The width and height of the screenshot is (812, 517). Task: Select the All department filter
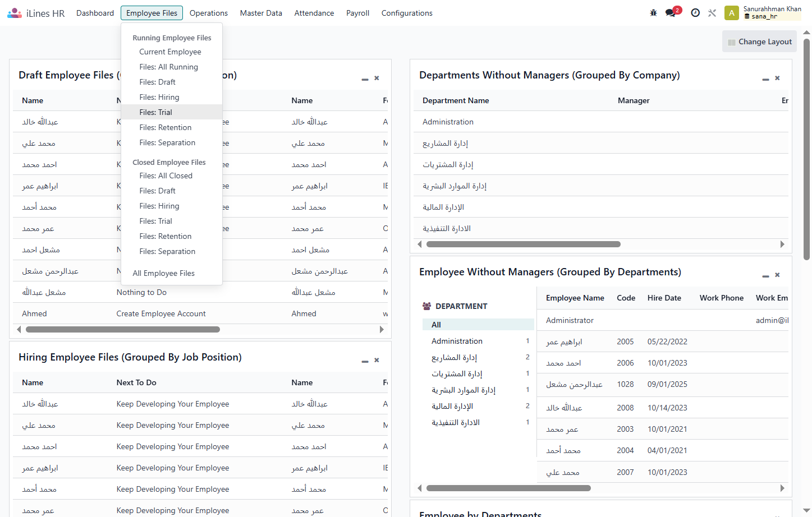pyautogui.click(x=478, y=325)
